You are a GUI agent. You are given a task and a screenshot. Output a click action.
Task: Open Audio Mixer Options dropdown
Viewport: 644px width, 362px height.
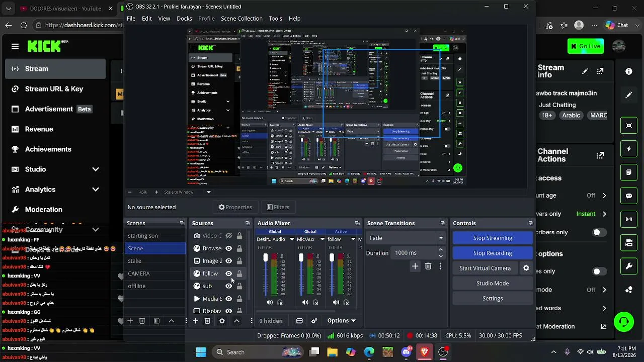point(342,321)
